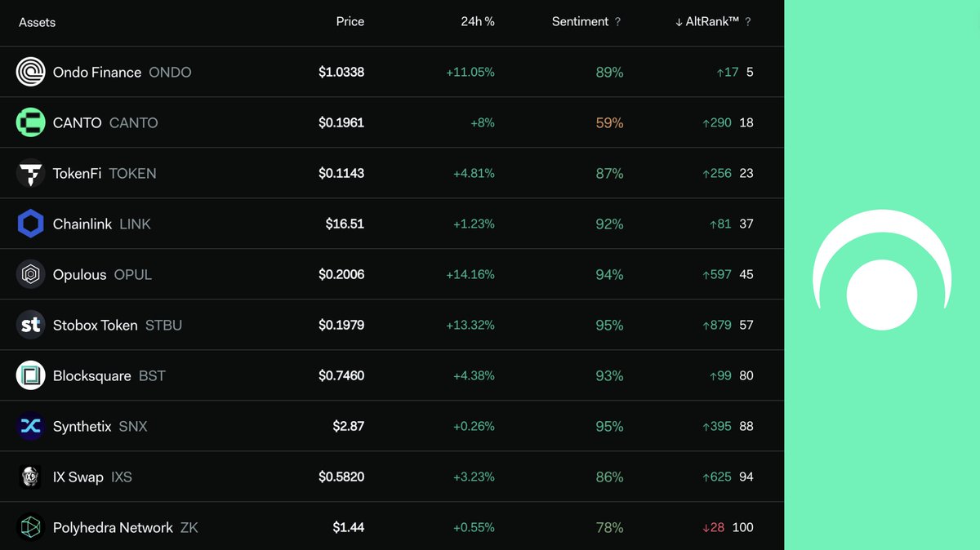
Task: Click the $2.87 price
Action: (x=349, y=426)
